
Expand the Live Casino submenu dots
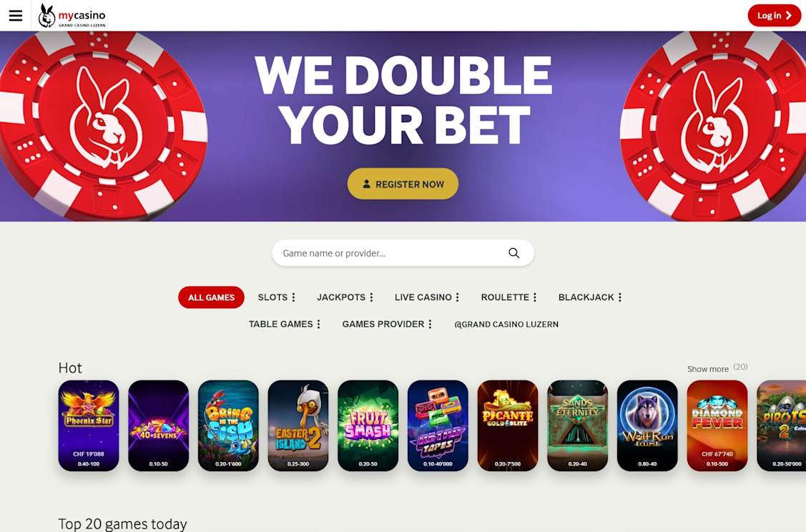tap(457, 297)
